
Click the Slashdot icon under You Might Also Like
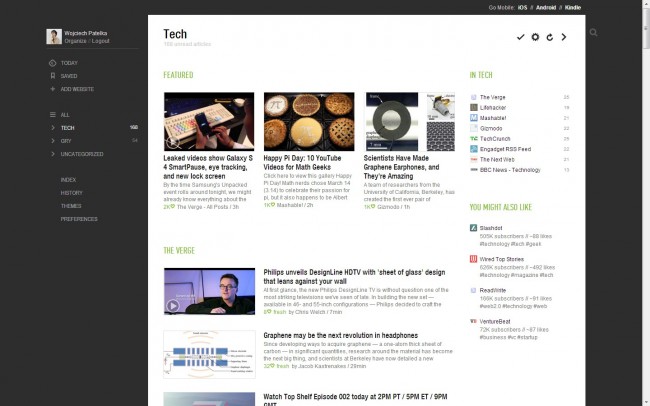click(x=473, y=228)
